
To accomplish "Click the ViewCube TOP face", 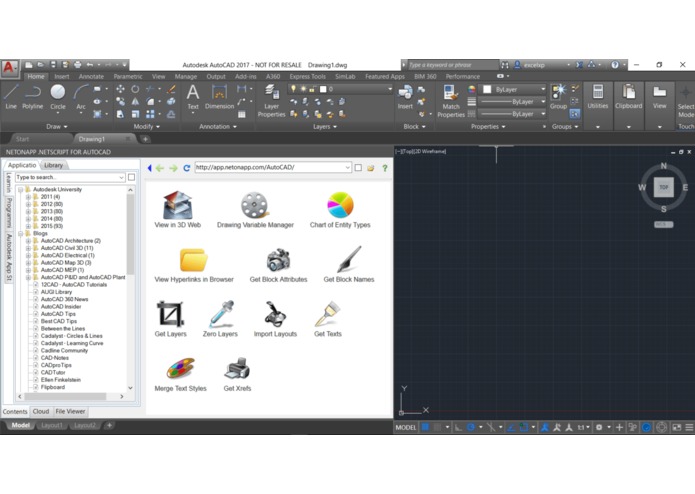I will 664,187.
